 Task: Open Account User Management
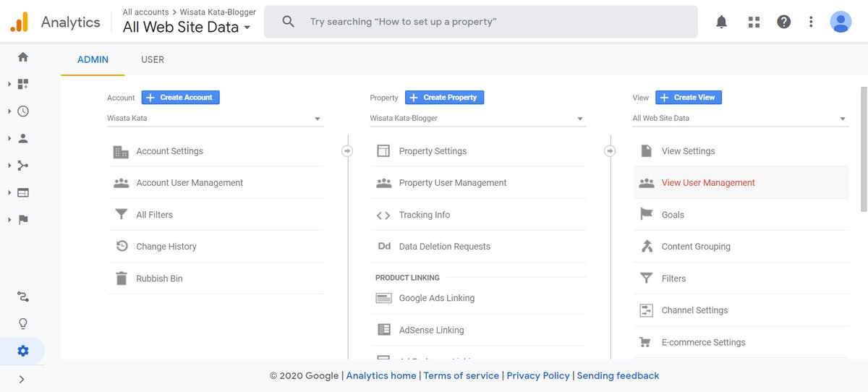(216, 183)
